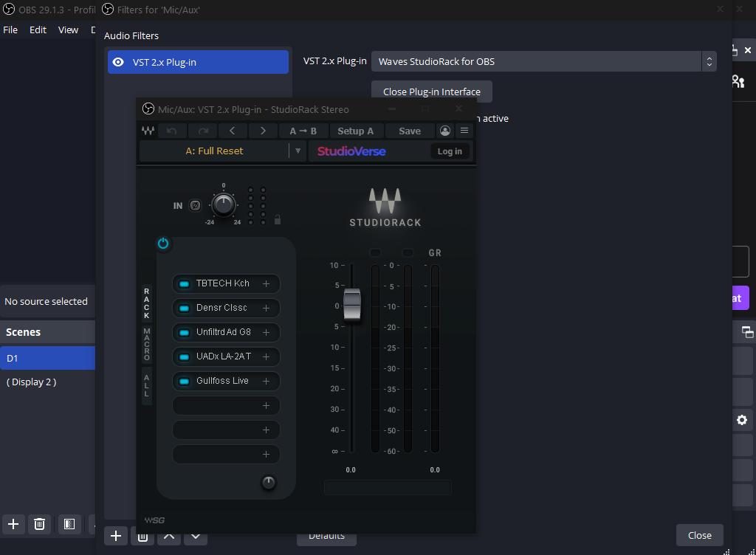The image size is (756, 555).
Task: Expand the preset list arrow next to Full Reset
Action: coord(298,151)
